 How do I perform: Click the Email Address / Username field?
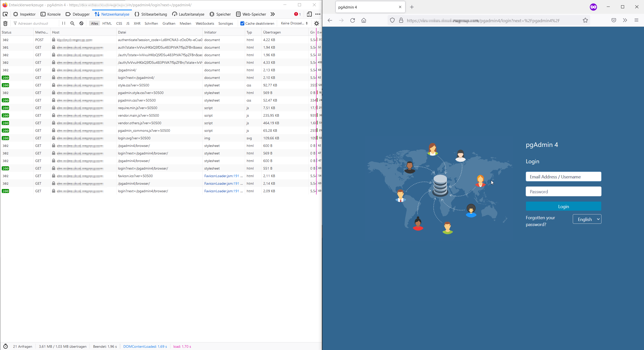(x=563, y=177)
